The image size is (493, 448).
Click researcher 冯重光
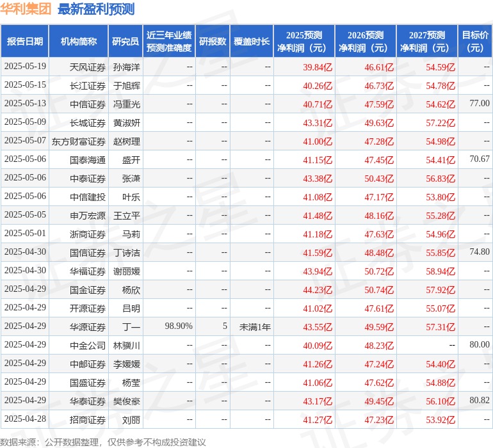coord(127,104)
